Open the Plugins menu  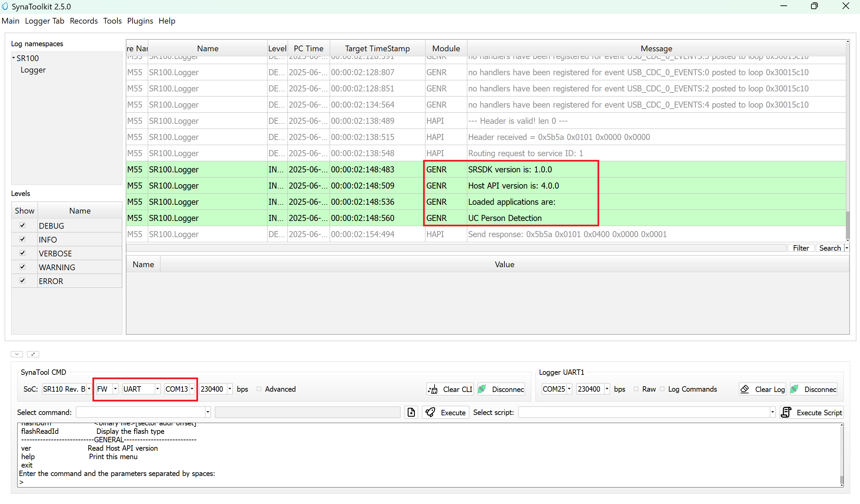[x=140, y=21]
